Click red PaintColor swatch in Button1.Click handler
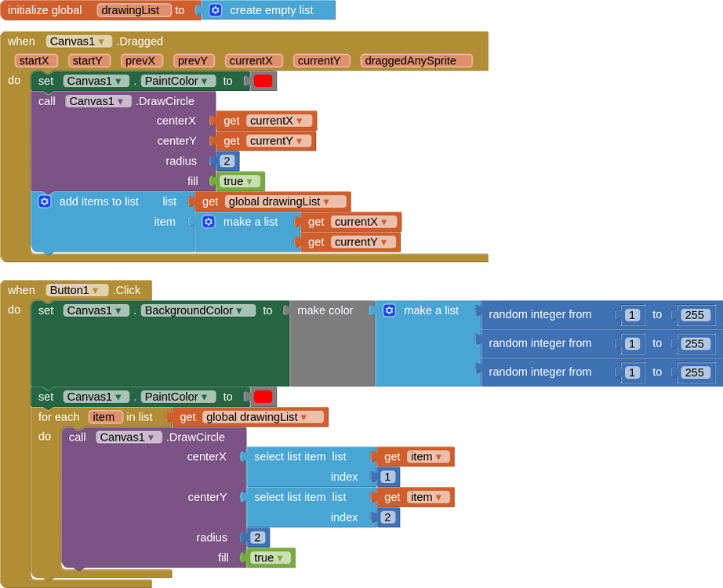The image size is (723, 588). click(x=263, y=397)
